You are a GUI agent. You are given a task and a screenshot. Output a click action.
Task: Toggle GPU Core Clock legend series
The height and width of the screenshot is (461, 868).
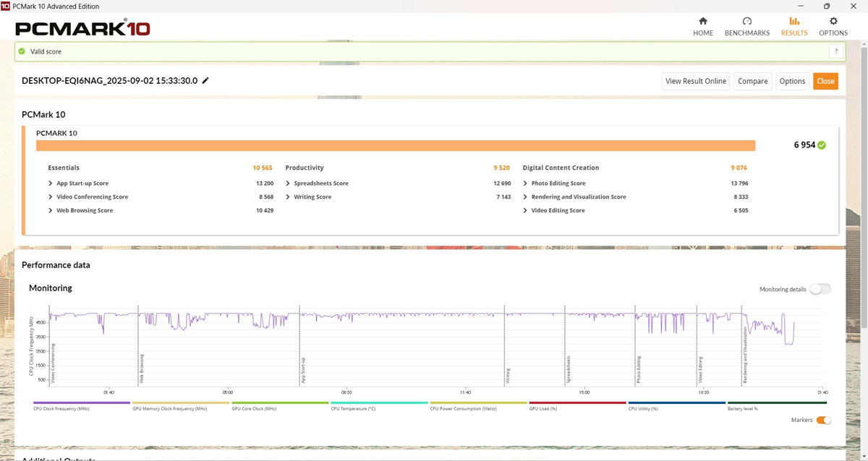click(280, 406)
